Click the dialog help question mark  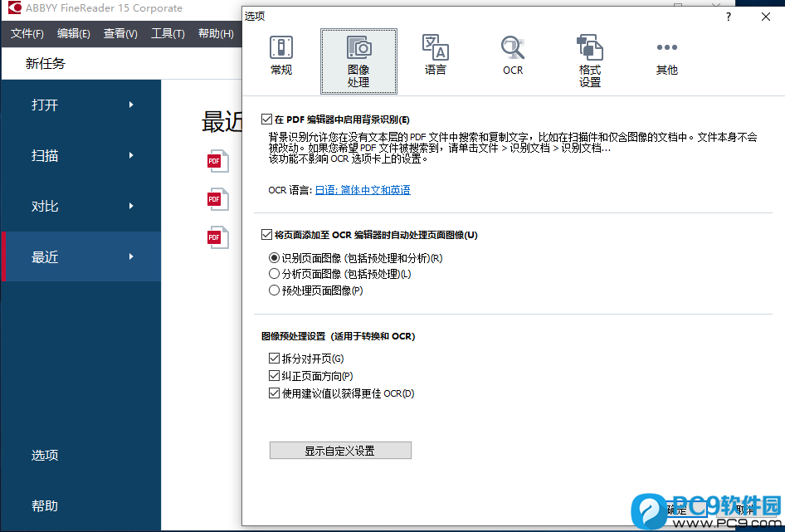(x=729, y=17)
